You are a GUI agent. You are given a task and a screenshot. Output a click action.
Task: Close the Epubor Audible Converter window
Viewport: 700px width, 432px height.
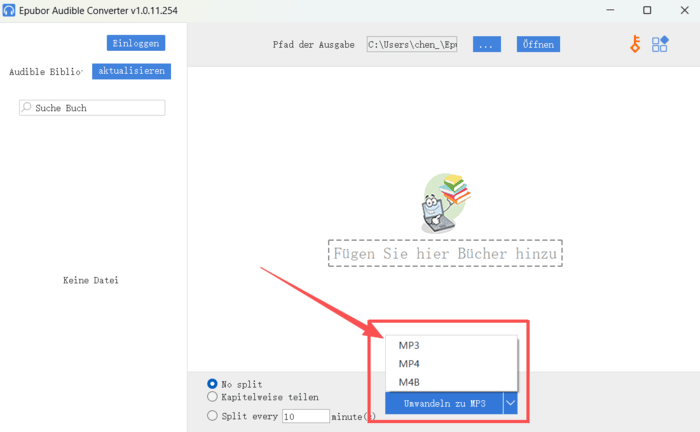pos(684,10)
